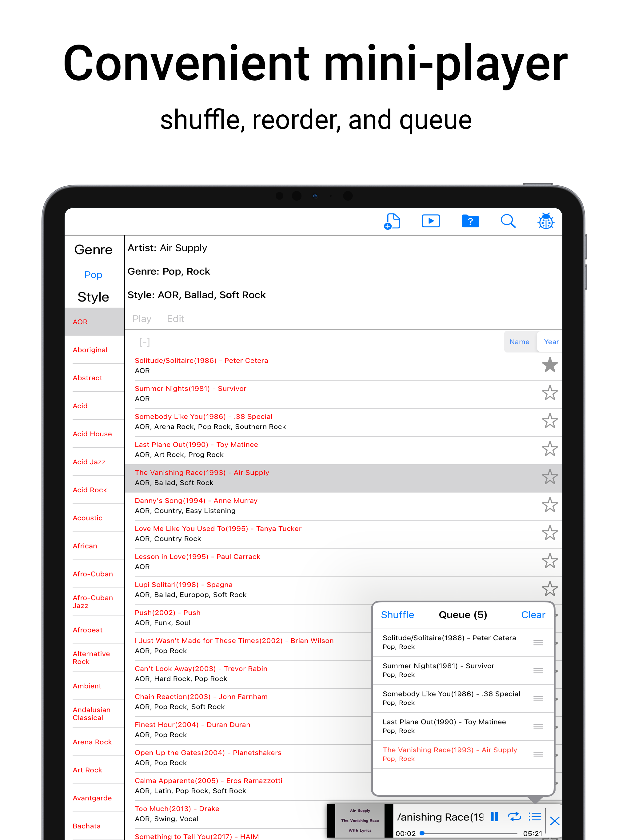Image resolution: width=630 pixels, height=840 pixels.
Task: Favorite Summer Nights with star
Action: (549, 393)
